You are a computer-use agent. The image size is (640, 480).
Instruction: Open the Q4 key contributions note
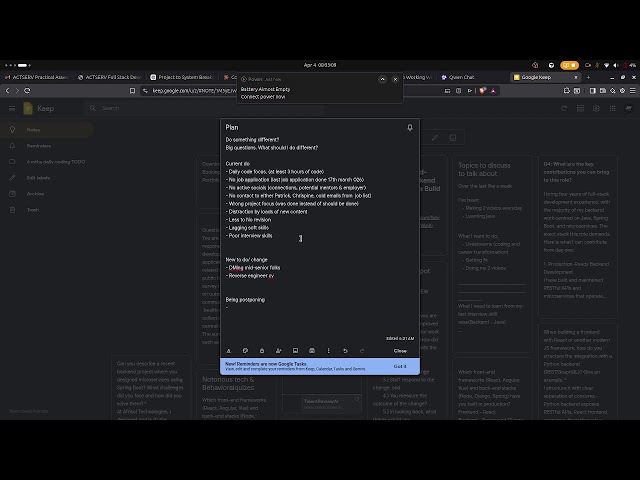click(578, 236)
